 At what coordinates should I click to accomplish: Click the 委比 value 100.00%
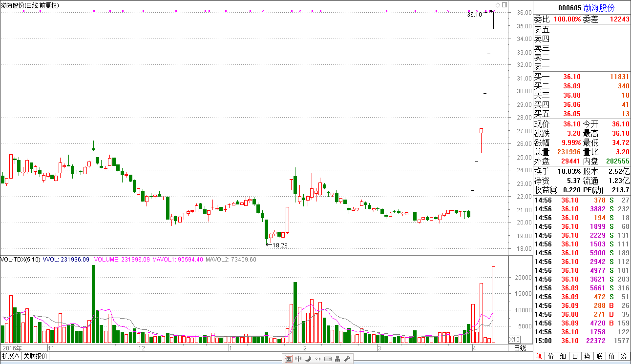click(567, 19)
